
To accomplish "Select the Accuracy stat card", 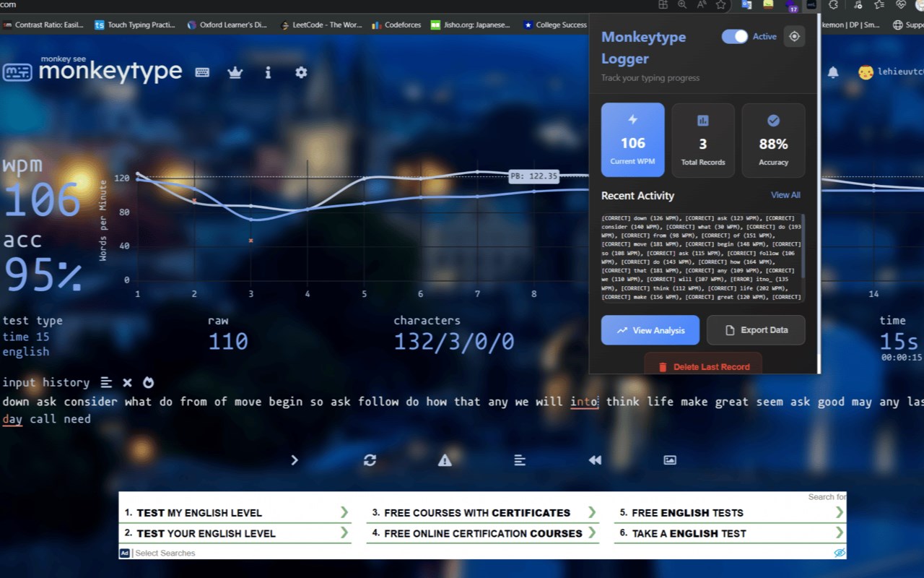I will (x=773, y=140).
